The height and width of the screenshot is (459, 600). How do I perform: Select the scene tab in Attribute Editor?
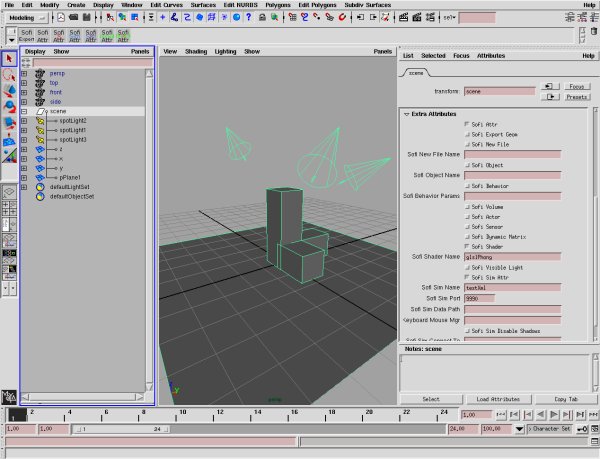point(416,73)
